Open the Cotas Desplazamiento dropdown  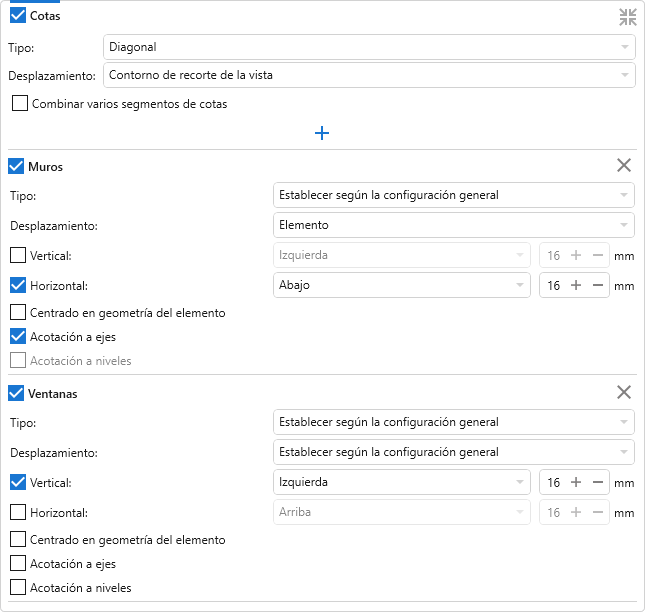(368, 75)
